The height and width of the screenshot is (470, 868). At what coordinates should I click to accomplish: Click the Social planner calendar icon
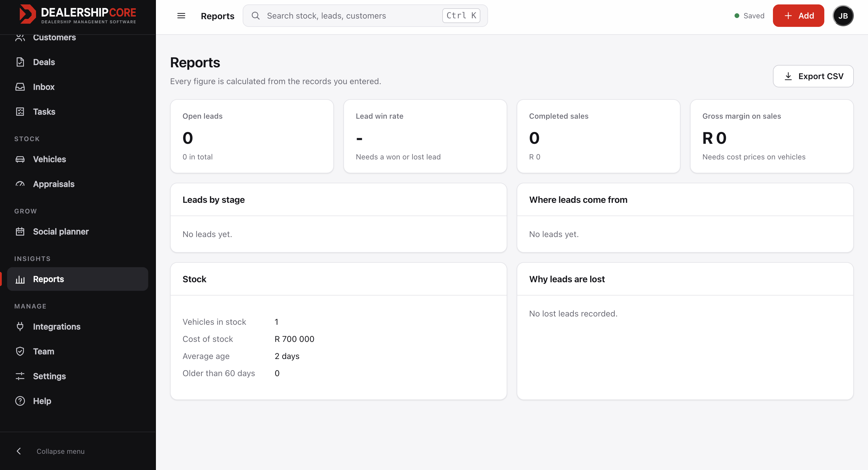point(20,231)
